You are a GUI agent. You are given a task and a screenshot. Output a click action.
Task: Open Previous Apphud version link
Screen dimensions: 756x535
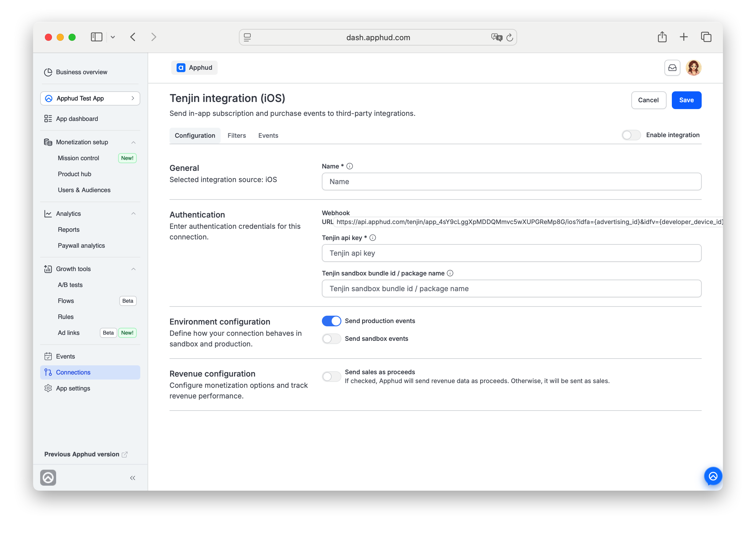(x=86, y=454)
